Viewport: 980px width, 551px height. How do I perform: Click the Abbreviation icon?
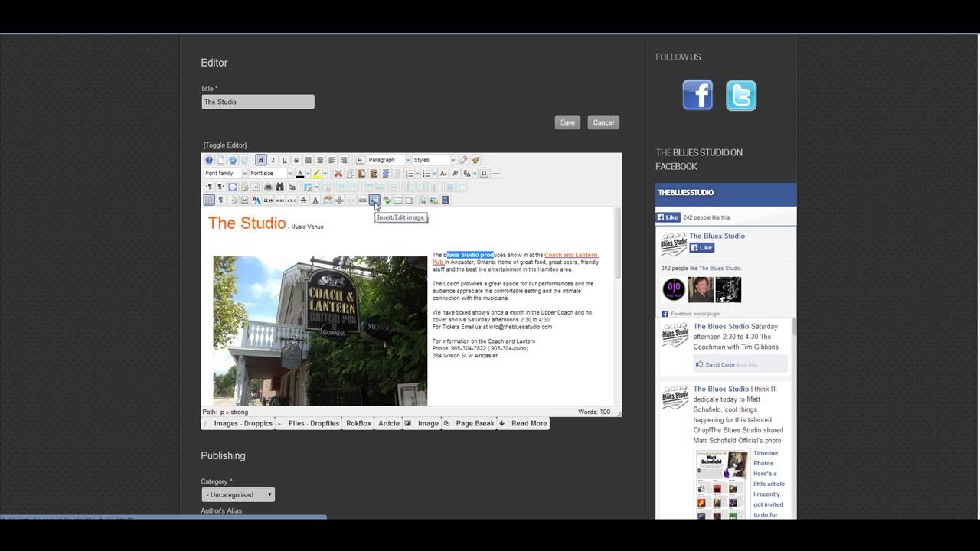[279, 200]
